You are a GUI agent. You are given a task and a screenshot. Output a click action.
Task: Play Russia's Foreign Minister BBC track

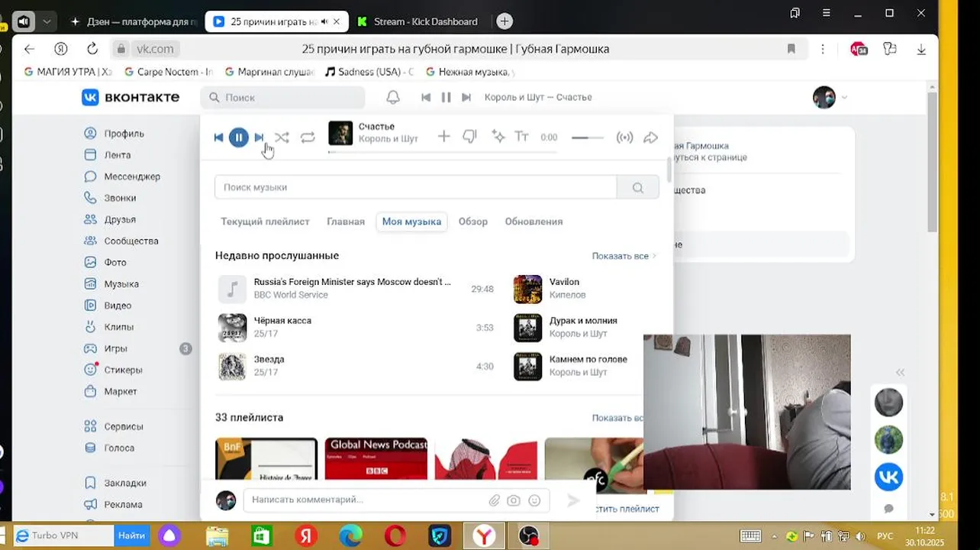coord(356,289)
